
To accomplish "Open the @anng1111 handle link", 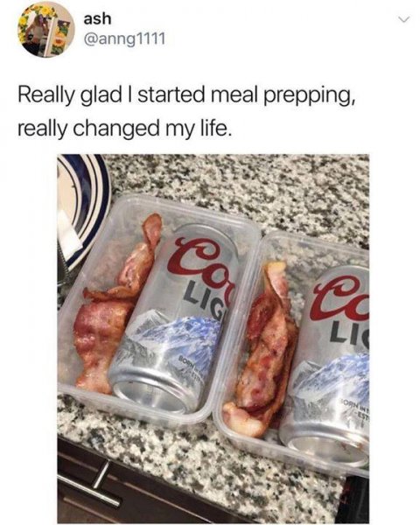I will point(124,40).
